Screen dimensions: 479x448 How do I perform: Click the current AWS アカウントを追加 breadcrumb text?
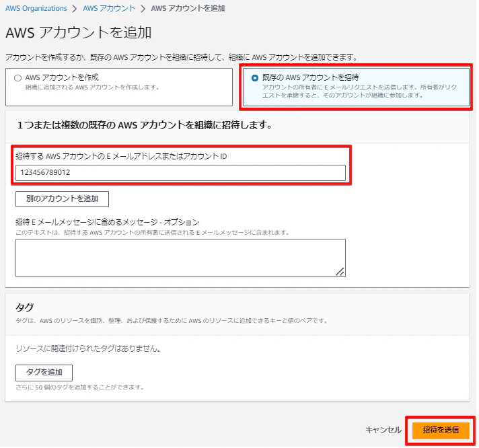pos(188,8)
